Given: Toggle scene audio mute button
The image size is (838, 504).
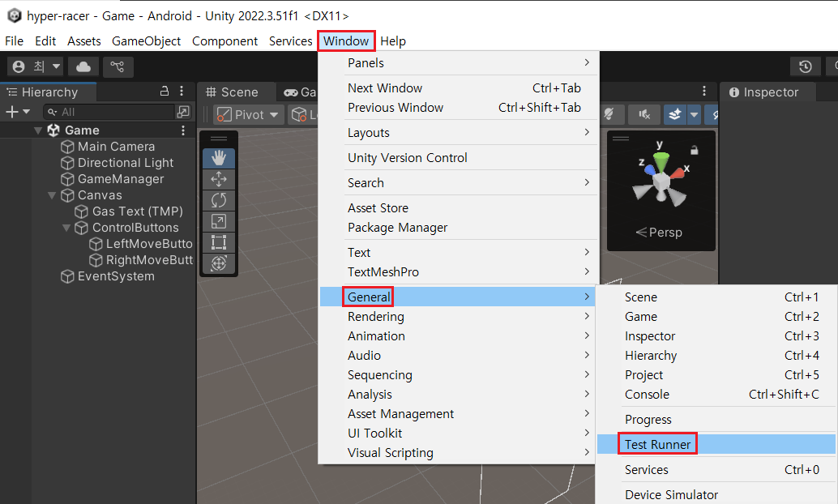Looking at the screenshot, I should (x=644, y=113).
